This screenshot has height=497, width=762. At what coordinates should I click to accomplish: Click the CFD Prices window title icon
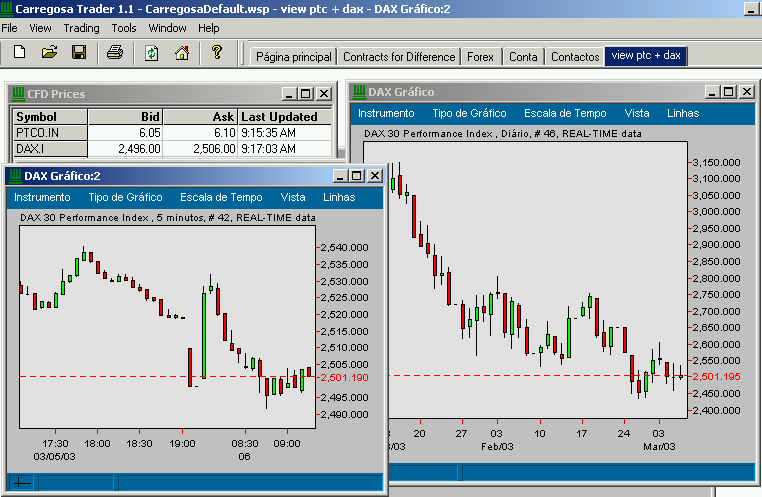(x=18, y=93)
